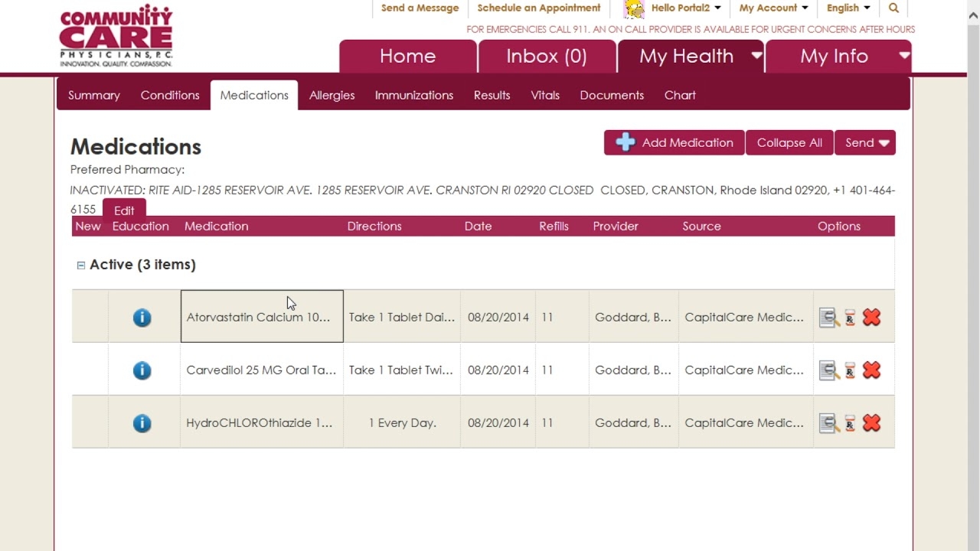Click the Add Medication button
Image resolution: width=980 pixels, height=551 pixels.
coord(674,143)
